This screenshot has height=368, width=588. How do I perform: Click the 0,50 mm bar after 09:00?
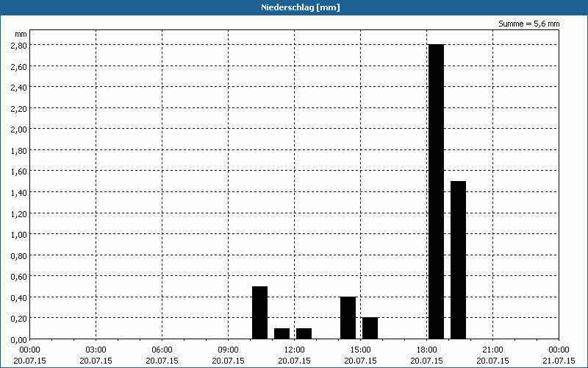tap(260, 312)
